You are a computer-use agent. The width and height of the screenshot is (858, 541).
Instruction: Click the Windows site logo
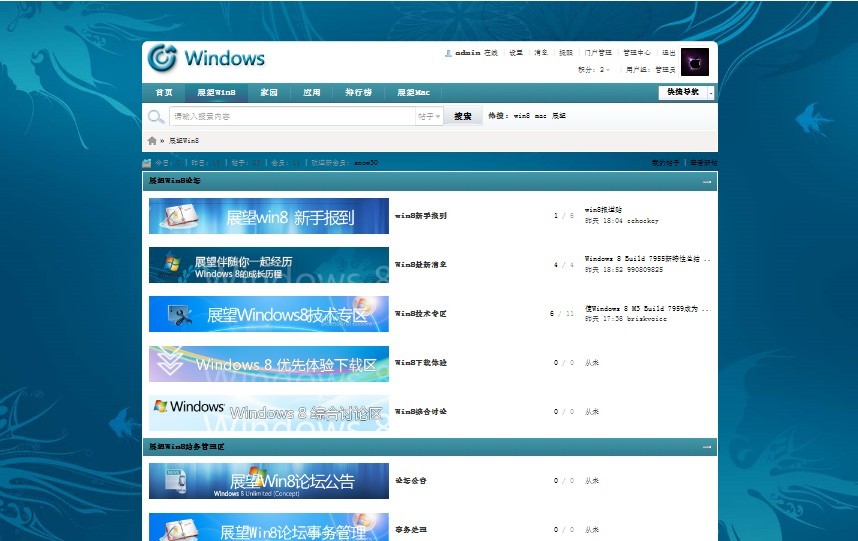click(206, 57)
